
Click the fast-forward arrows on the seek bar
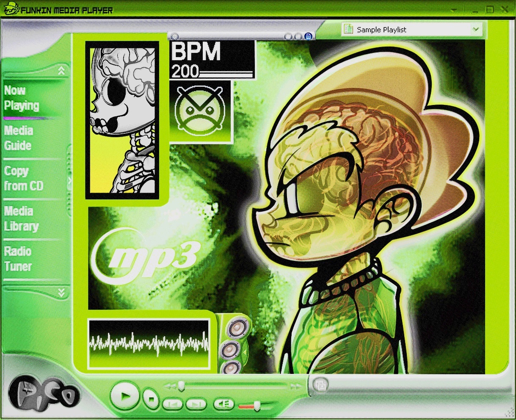coord(295,386)
